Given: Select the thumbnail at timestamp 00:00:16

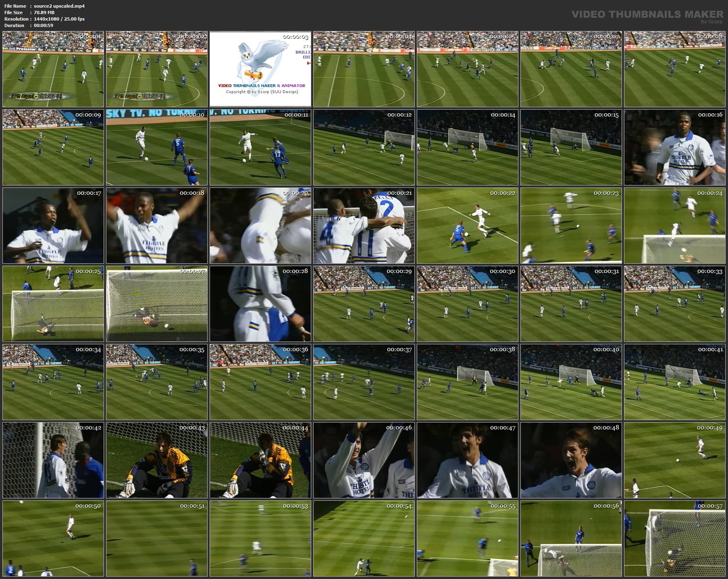Looking at the screenshot, I should coord(675,148).
